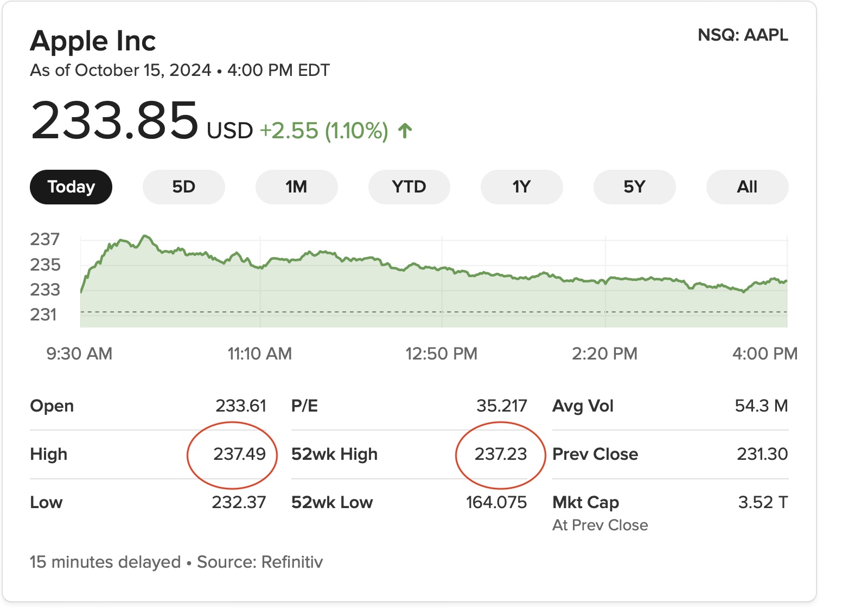This screenshot has height=616, width=842.
Task: Open the 1Y chart view
Action: pyautogui.click(x=521, y=187)
